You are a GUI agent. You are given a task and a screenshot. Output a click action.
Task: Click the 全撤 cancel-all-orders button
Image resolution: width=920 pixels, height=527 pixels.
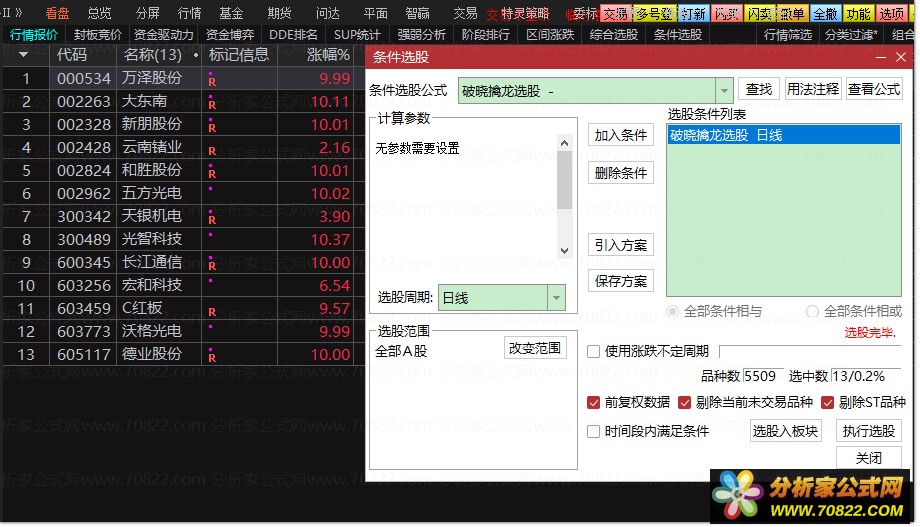click(x=825, y=14)
